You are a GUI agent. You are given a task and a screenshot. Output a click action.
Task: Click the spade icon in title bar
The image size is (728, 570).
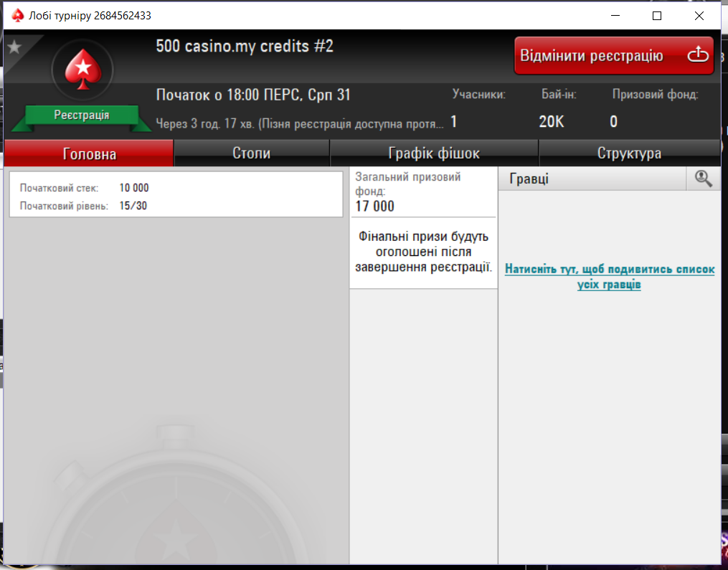point(18,15)
